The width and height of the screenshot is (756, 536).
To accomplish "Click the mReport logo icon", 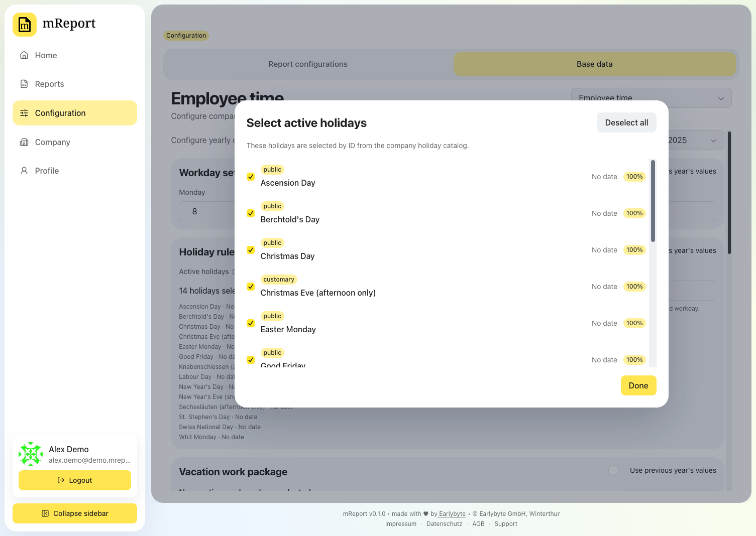I will click(25, 25).
